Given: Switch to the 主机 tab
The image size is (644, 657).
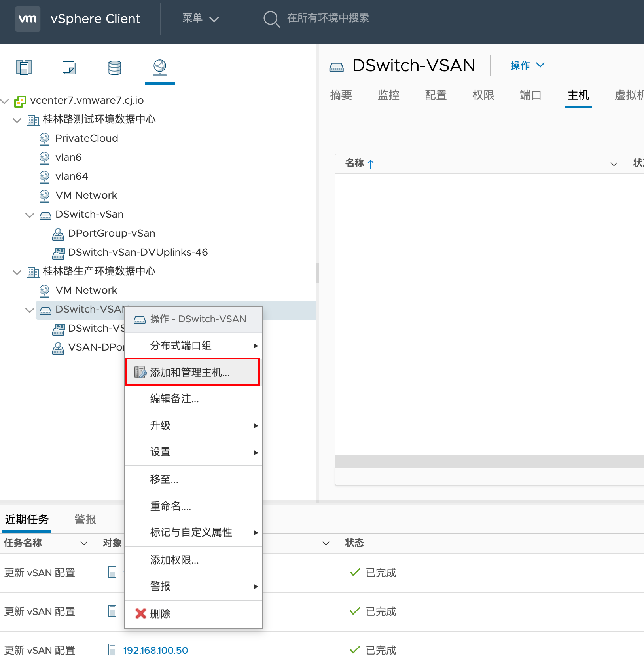Looking at the screenshot, I should [x=578, y=95].
